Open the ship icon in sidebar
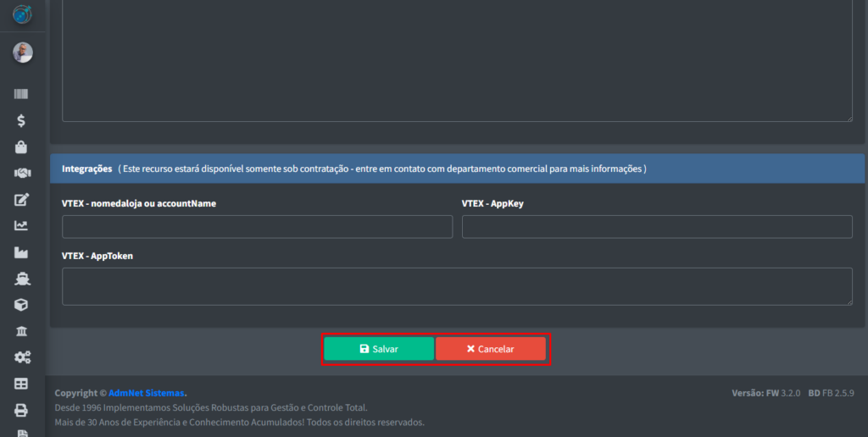 22,279
